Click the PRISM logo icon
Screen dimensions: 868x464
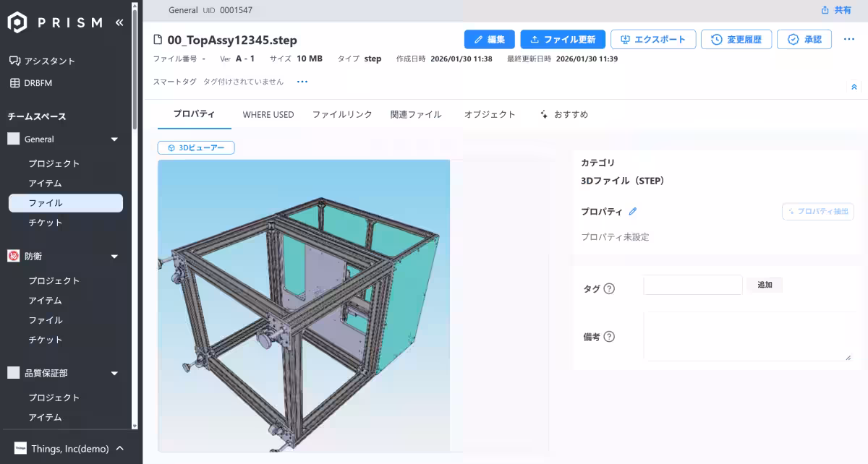pyautogui.click(x=14, y=22)
